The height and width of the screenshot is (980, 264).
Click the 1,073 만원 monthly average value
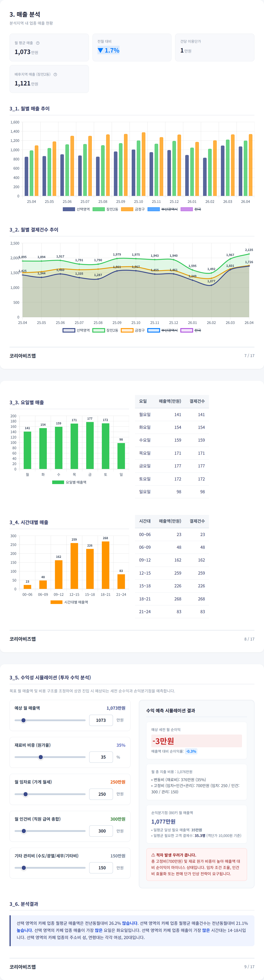point(26,52)
